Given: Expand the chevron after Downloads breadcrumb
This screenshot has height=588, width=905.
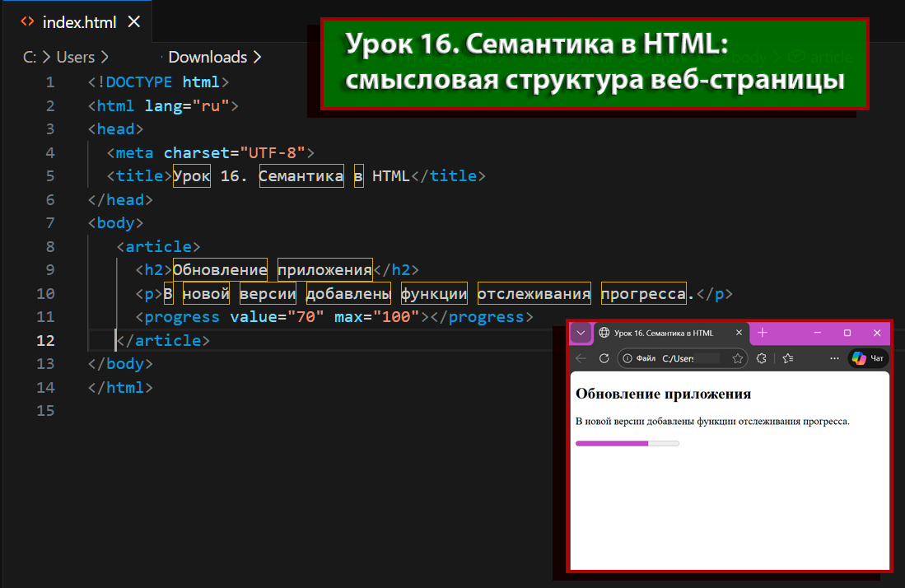Looking at the screenshot, I should (x=258, y=57).
